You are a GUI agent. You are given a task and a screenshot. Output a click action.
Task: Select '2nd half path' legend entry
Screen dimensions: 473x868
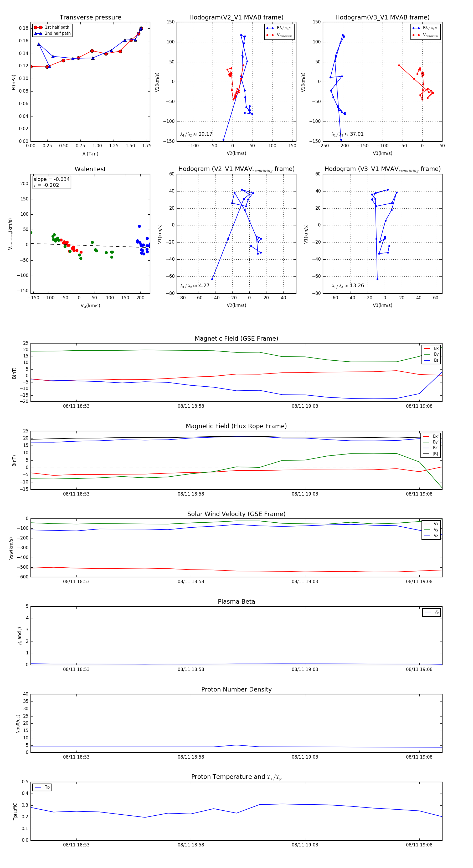pos(53,33)
